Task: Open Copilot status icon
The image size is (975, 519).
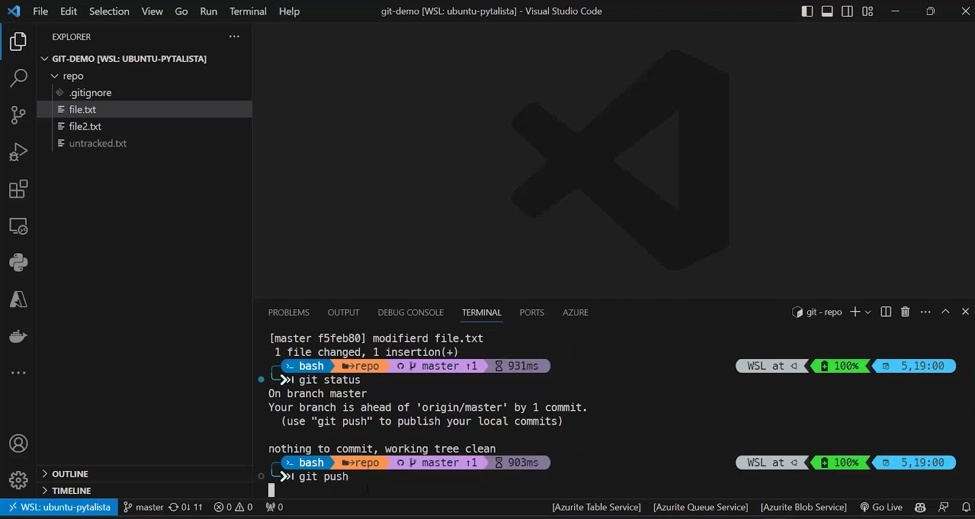Action: coord(920,507)
